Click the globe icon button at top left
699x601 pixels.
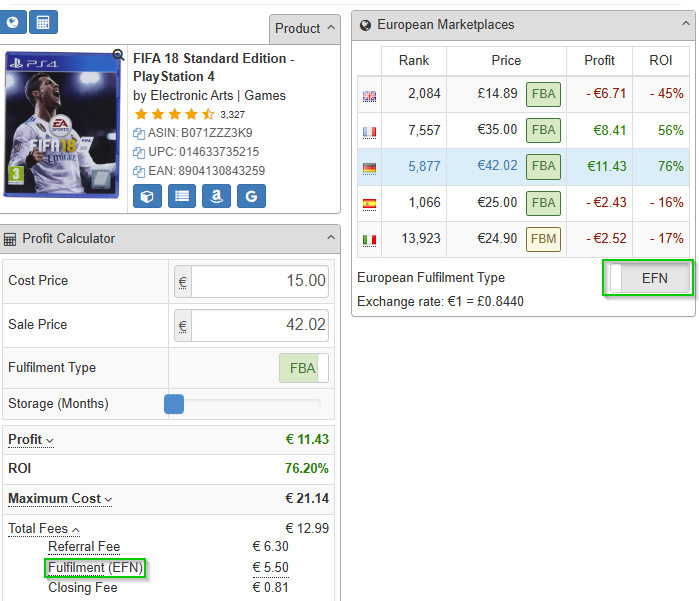(x=12, y=22)
